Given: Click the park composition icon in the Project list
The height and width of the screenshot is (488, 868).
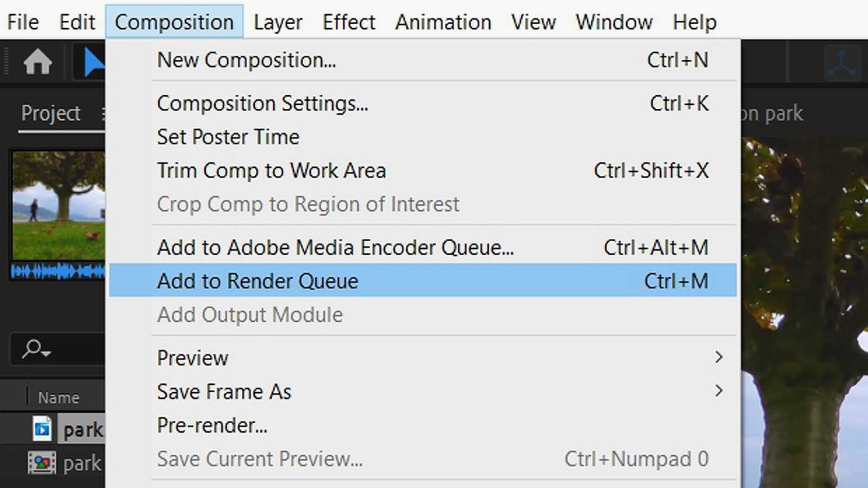Looking at the screenshot, I should click(x=42, y=429).
